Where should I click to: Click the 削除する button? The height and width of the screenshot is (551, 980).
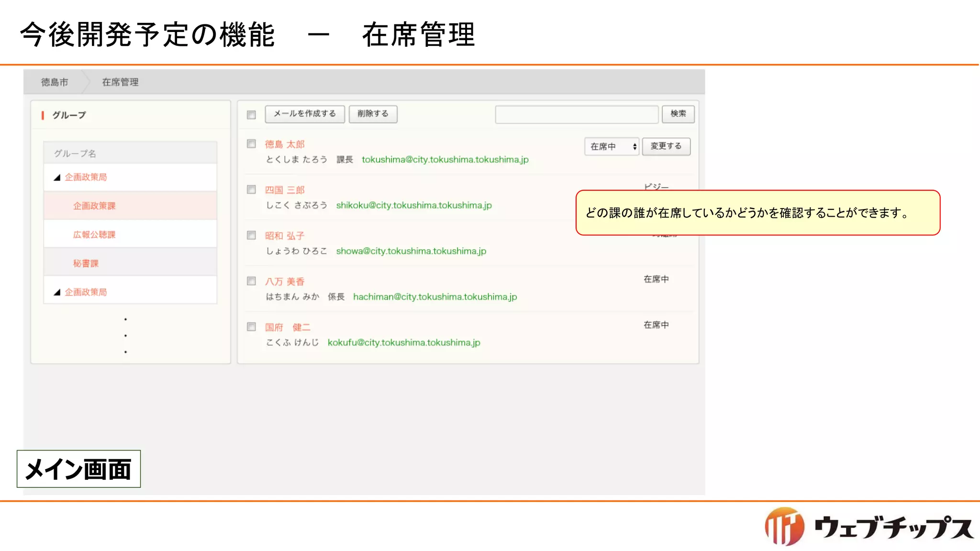click(x=373, y=114)
